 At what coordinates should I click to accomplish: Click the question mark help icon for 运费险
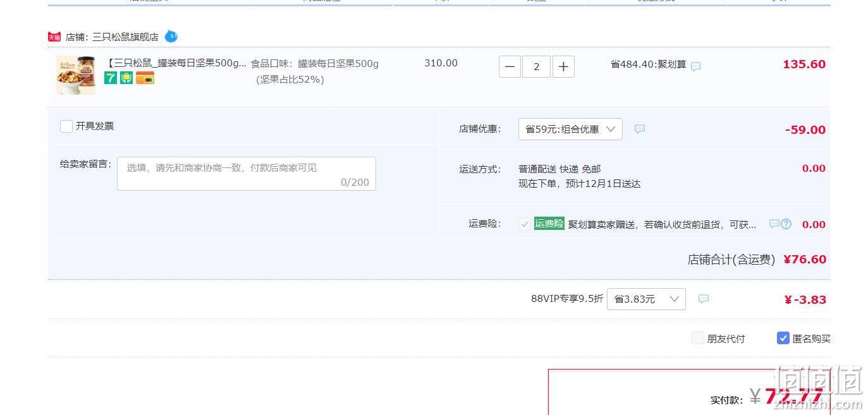[786, 224]
